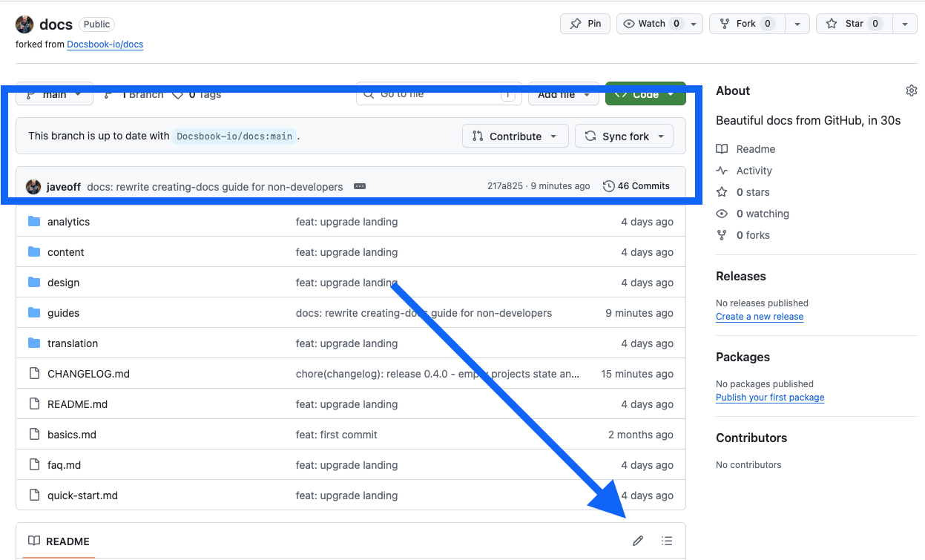The width and height of the screenshot is (925, 560).
Task: Click the guides folder icon
Action: pyautogui.click(x=34, y=312)
